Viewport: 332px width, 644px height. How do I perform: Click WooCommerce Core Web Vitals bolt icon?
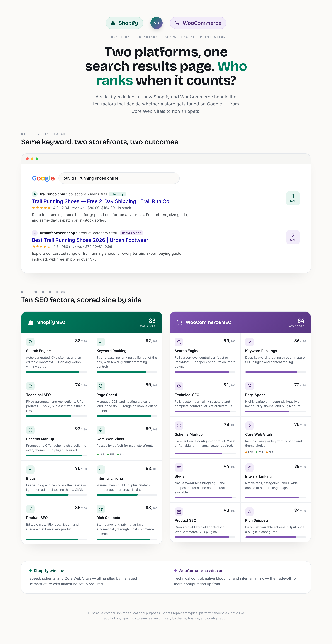(249, 426)
